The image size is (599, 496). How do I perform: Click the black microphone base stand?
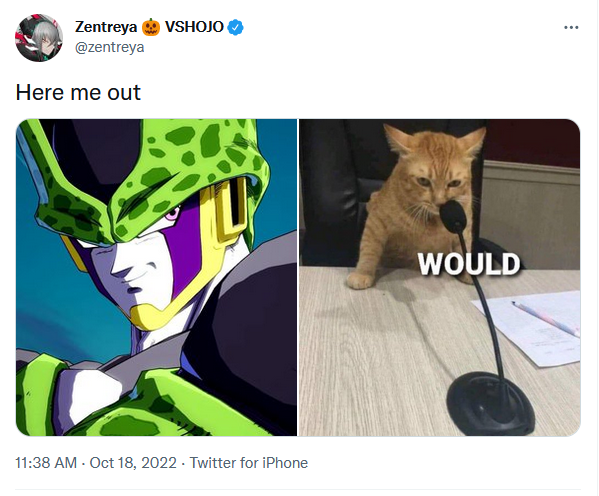point(491,405)
